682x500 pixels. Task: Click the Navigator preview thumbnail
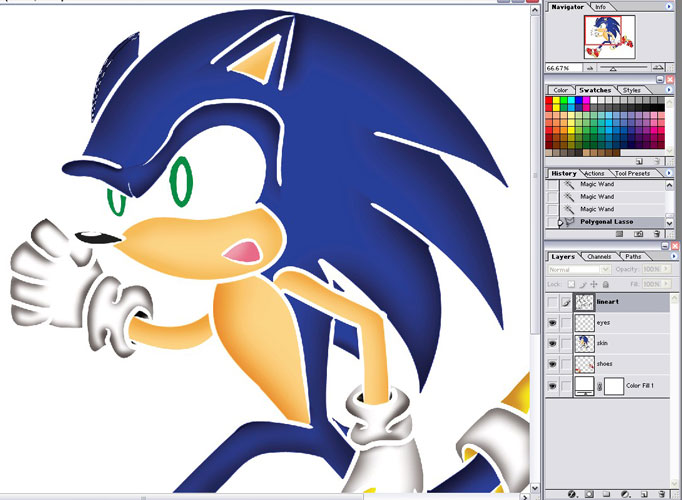click(x=609, y=37)
